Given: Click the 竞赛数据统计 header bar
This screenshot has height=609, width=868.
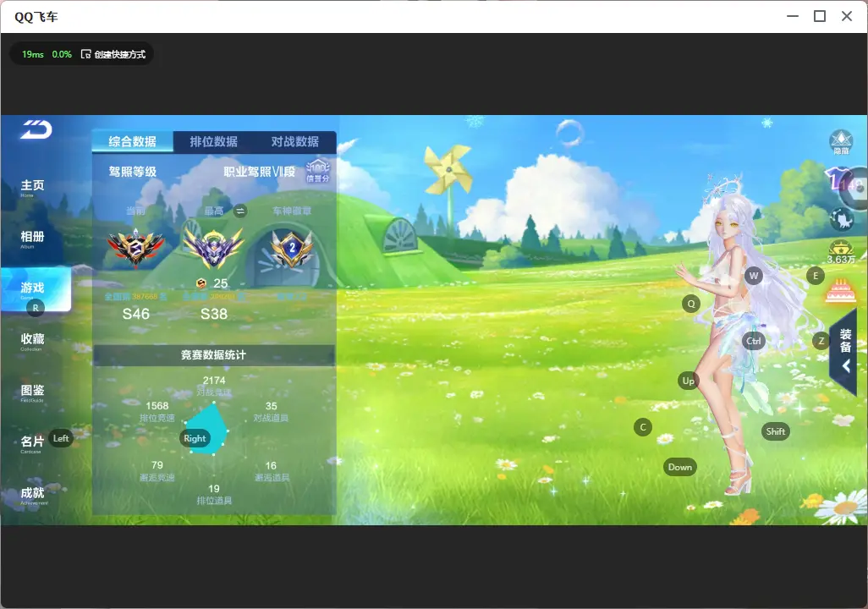Looking at the screenshot, I should coord(214,355).
